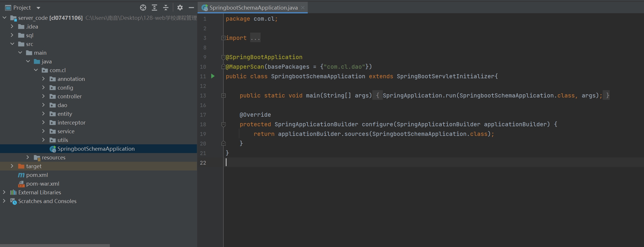The image size is (644, 247).
Task: Toggle fold on the import statements line
Action: (223, 38)
